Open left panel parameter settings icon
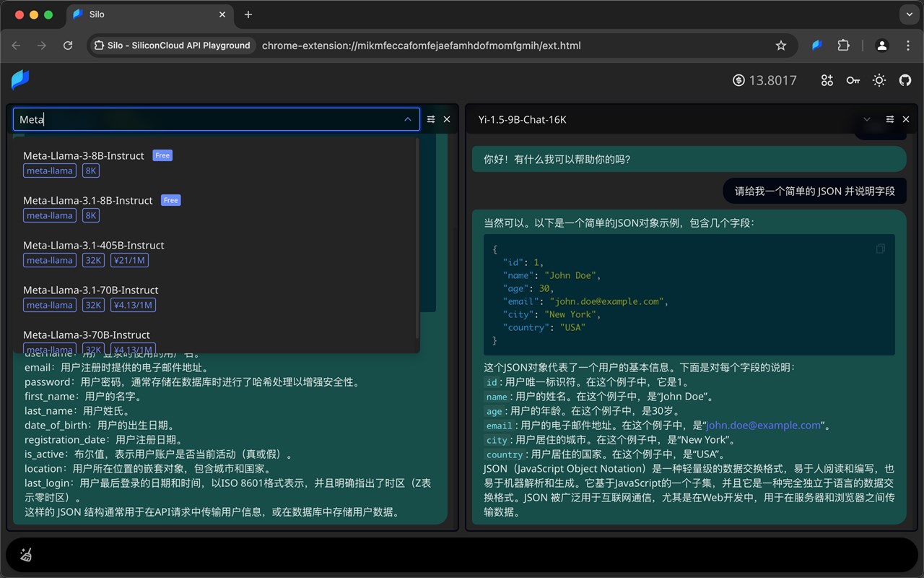The height and width of the screenshot is (578, 924). point(431,119)
